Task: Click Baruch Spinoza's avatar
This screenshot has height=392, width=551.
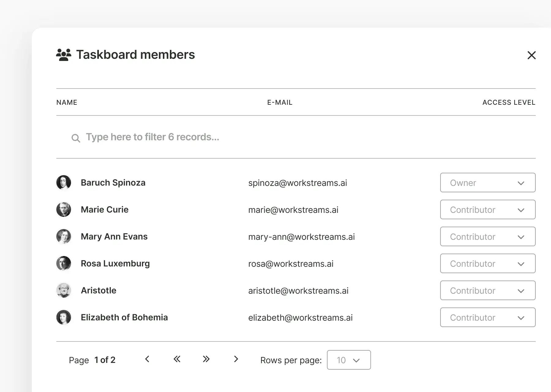Action: (x=64, y=183)
